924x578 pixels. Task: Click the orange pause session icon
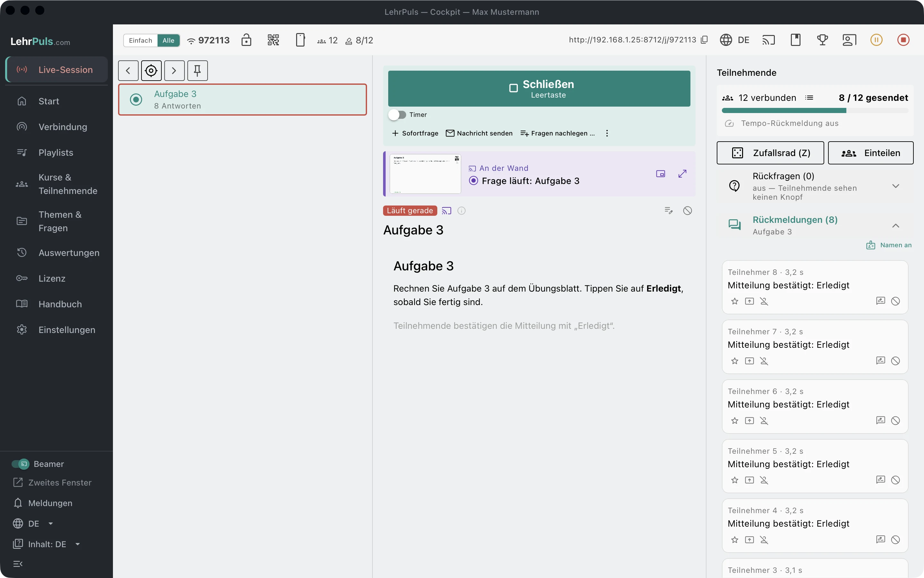pyautogui.click(x=876, y=40)
